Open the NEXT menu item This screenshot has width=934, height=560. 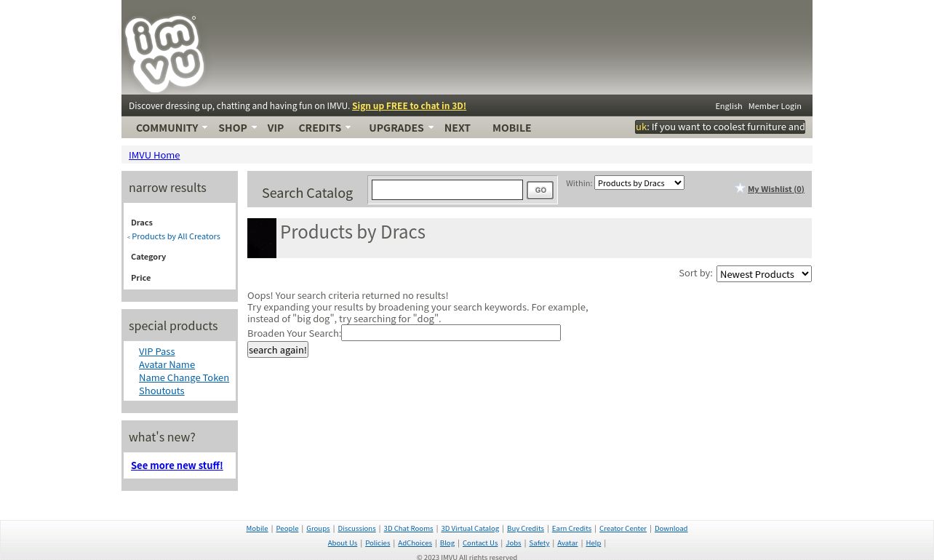(457, 127)
